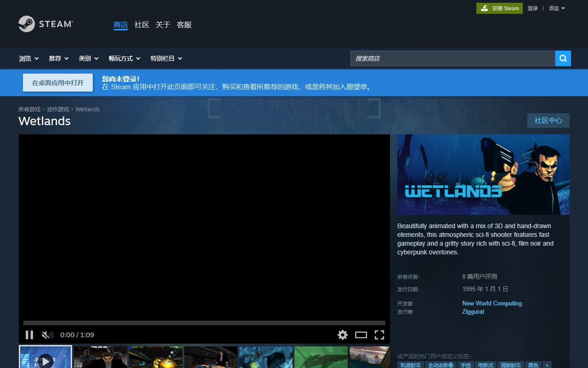588x368 pixels.
Task: Open the 客服 support tab
Action: coord(184,25)
